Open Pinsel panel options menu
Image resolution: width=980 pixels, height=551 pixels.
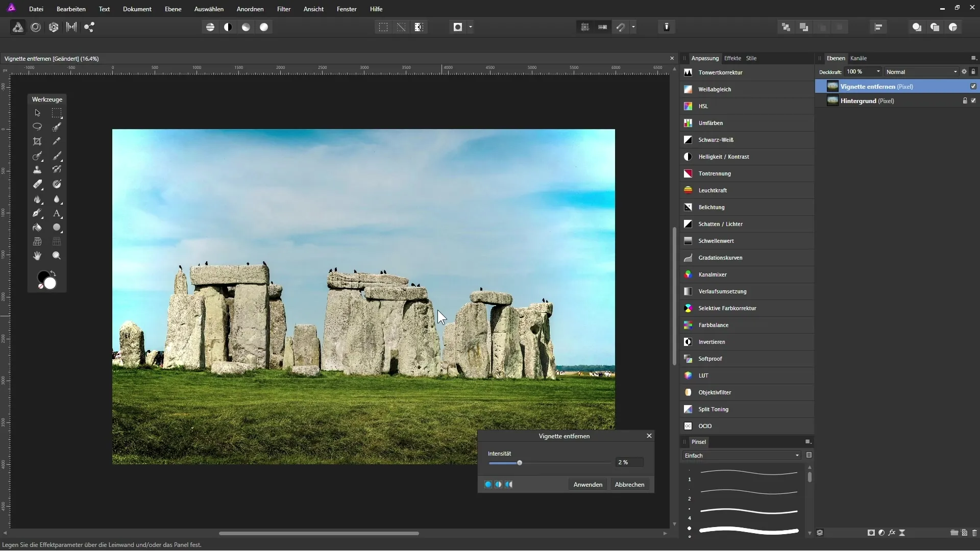[x=808, y=442]
